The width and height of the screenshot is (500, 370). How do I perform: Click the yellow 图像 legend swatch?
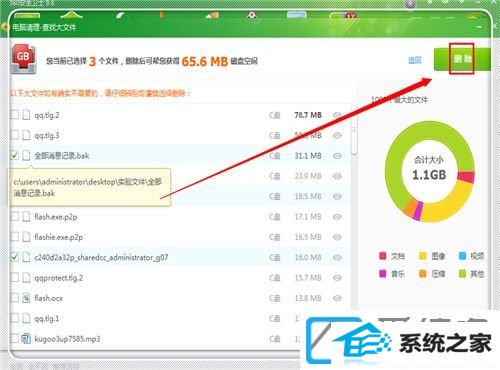[x=422, y=256]
